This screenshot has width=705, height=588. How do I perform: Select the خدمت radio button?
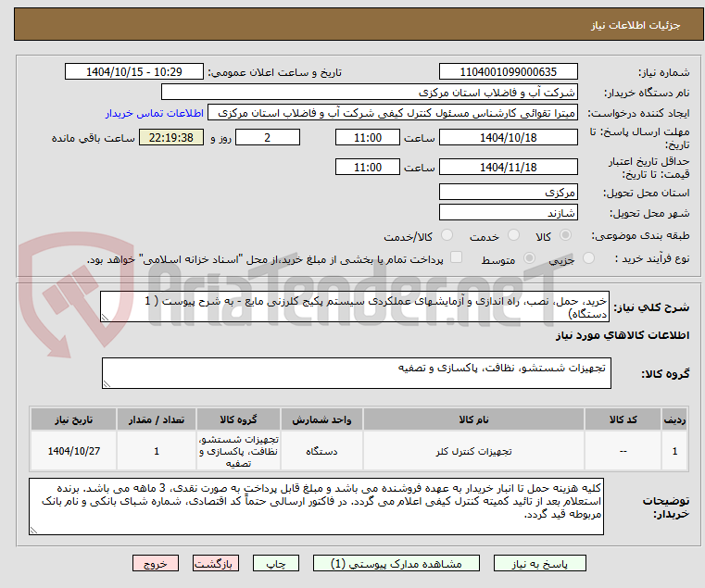point(513,235)
